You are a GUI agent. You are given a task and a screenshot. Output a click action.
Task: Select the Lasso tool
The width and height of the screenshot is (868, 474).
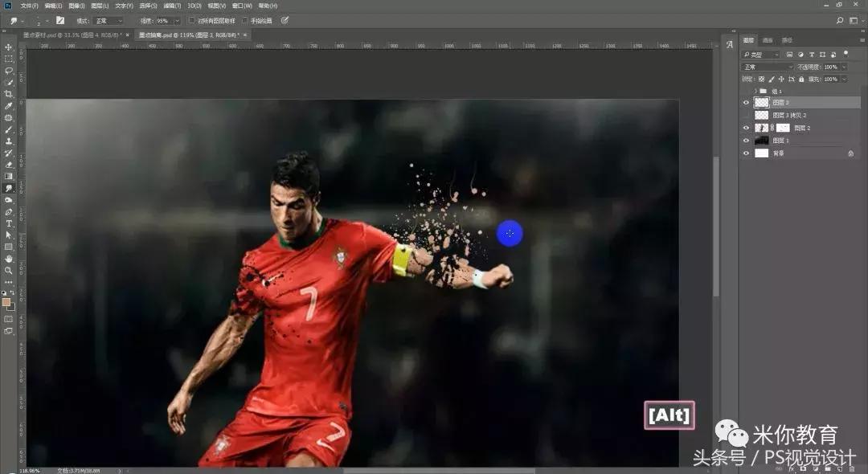coord(9,71)
